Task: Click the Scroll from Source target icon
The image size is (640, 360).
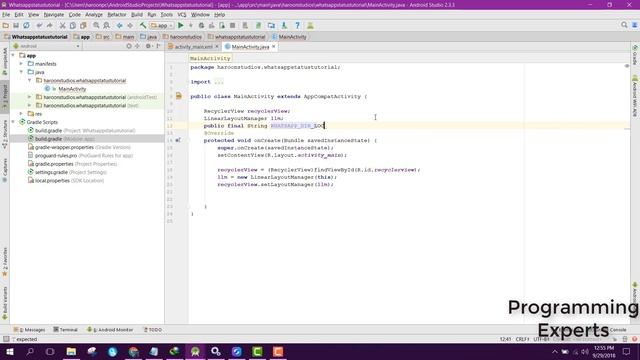Action: tap(129, 46)
